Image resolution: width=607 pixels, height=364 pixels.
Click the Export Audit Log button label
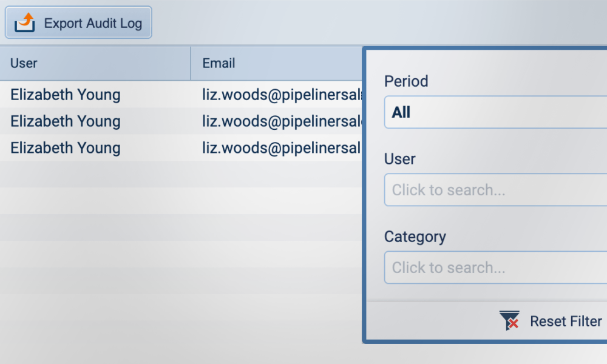(x=93, y=24)
